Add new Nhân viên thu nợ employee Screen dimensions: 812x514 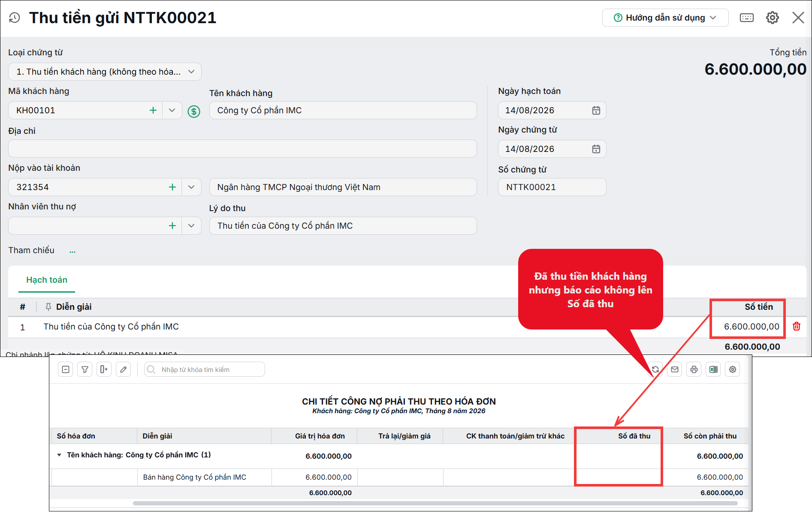coord(172,226)
